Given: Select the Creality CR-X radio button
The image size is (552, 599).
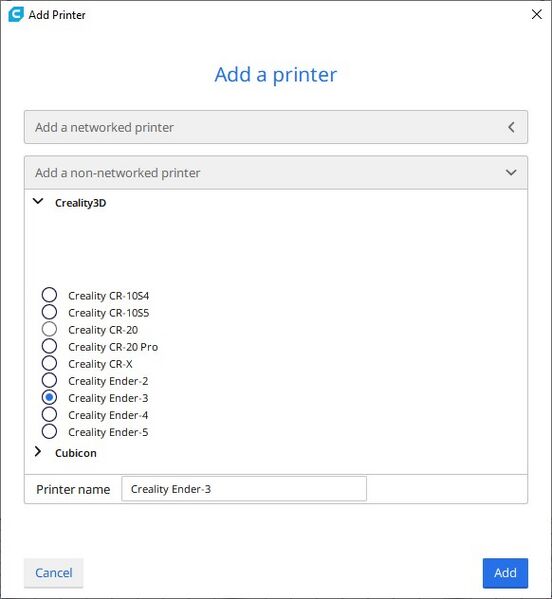Looking at the screenshot, I should point(49,363).
